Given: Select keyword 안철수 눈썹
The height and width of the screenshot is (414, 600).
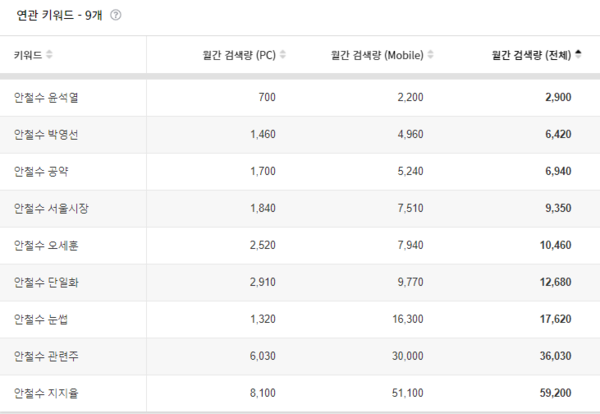Looking at the screenshot, I should point(41,319).
